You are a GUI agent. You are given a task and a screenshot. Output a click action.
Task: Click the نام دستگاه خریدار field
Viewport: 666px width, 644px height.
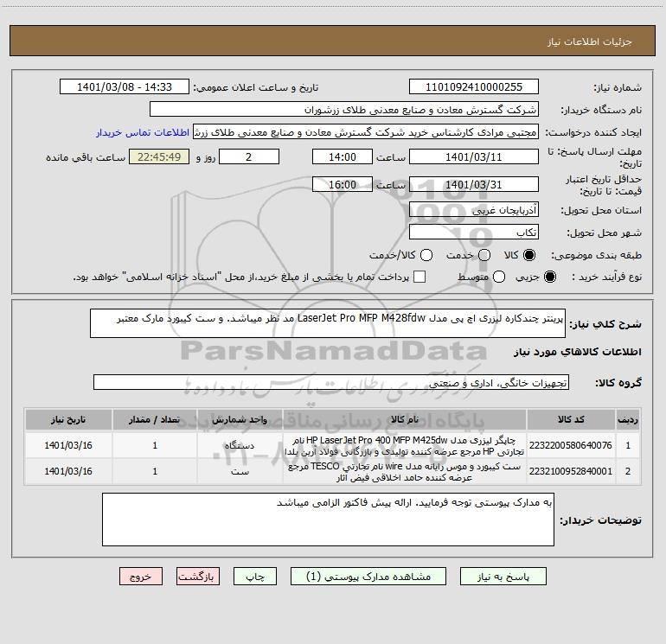[x=344, y=110]
